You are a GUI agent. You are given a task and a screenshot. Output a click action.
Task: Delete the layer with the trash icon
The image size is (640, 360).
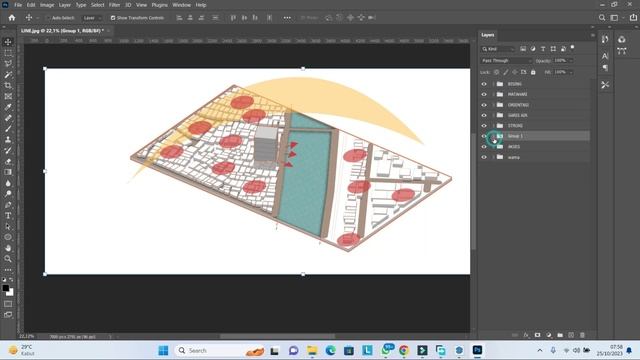tap(582, 335)
